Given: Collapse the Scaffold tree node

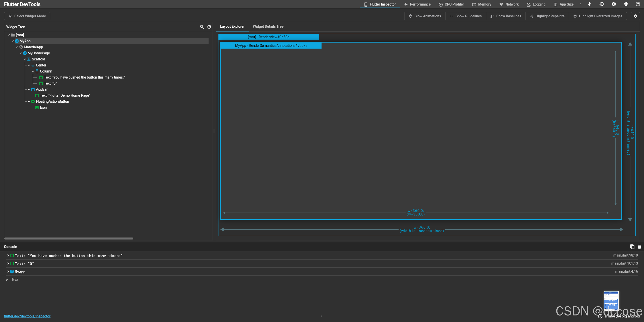Looking at the screenshot, I should (25, 59).
